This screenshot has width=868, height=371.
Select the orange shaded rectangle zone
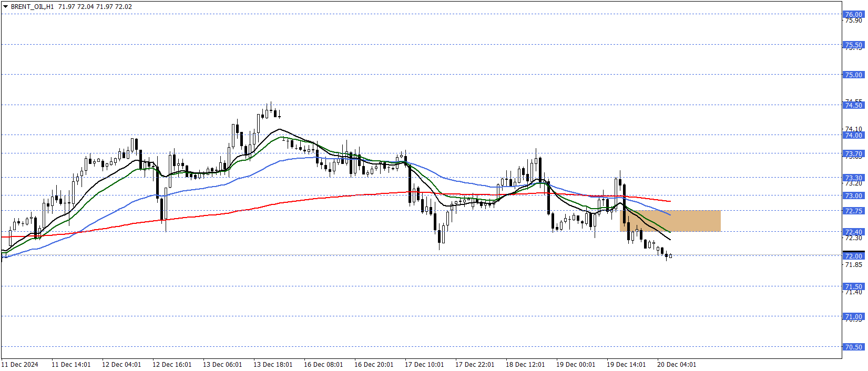click(670, 221)
